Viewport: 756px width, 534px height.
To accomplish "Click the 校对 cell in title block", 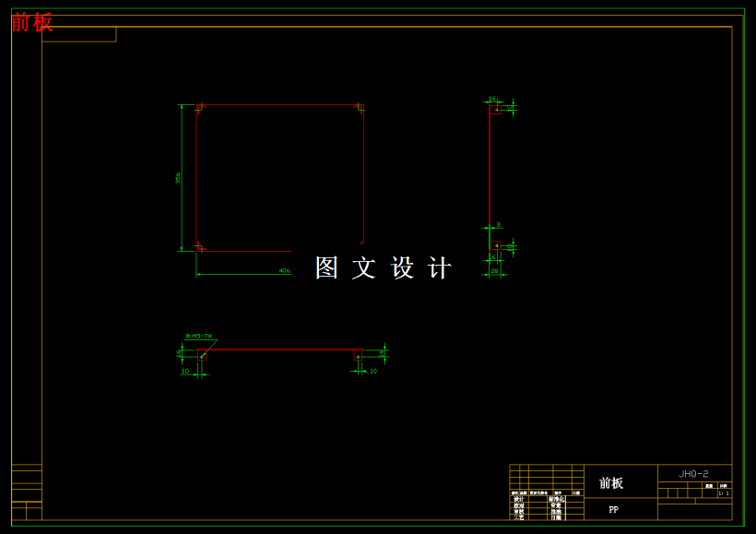I will tap(519, 505).
